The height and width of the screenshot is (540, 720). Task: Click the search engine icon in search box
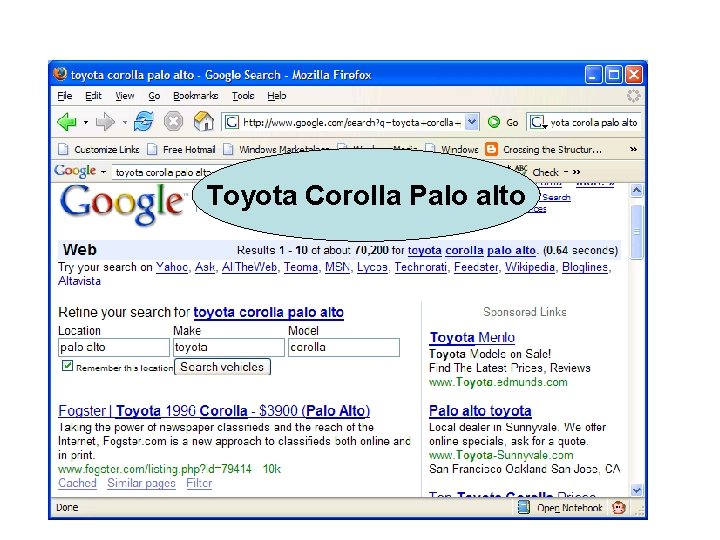[536, 122]
